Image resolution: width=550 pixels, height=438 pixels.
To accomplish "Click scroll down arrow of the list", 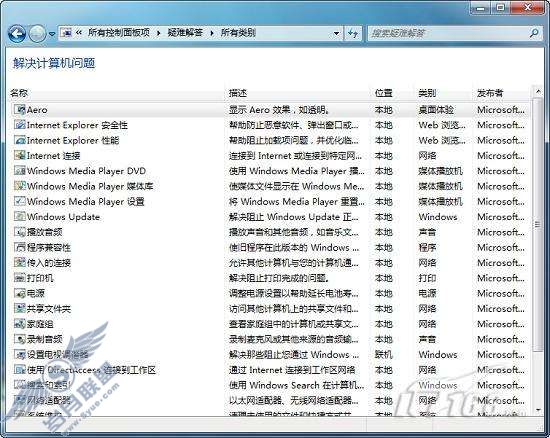I will pos(538,409).
